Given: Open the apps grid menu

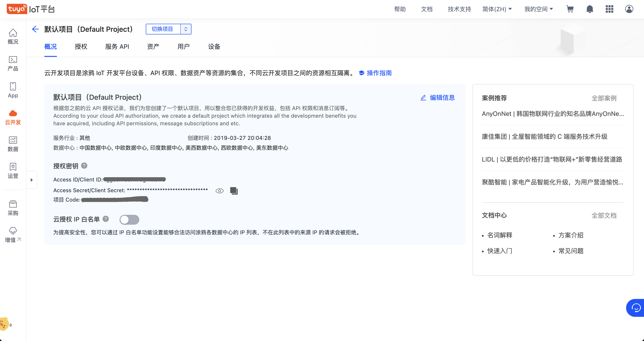Looking at the screenshot, I should [x=609, y=9].
